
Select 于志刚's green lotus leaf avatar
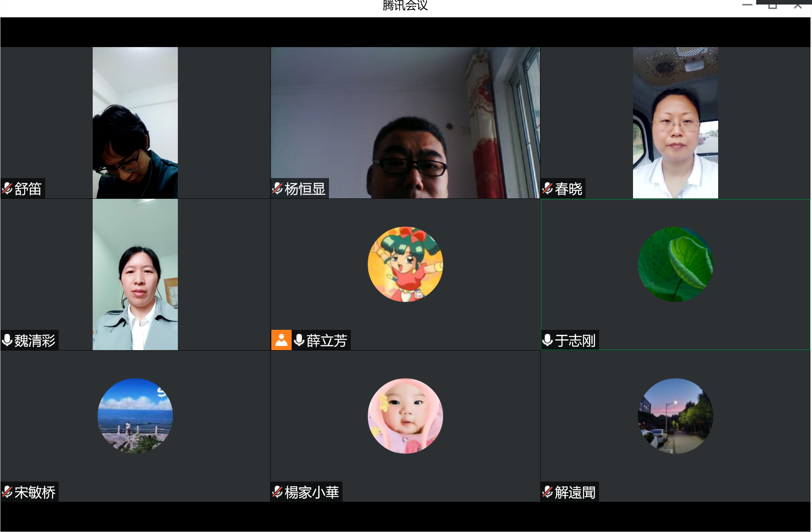pos(675,264)
